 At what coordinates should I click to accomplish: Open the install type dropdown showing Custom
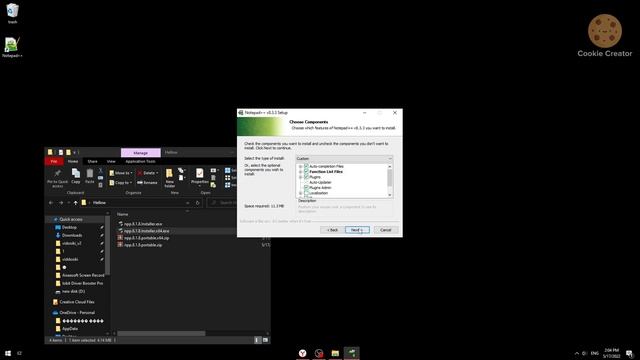pos(344,158)
